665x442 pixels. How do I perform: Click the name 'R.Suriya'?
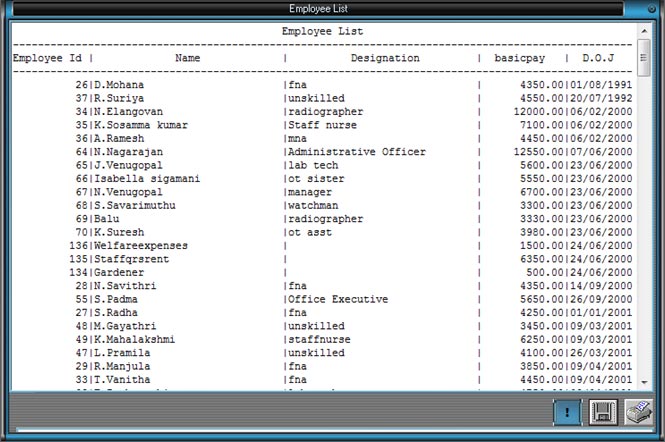(x=119, y=98)
